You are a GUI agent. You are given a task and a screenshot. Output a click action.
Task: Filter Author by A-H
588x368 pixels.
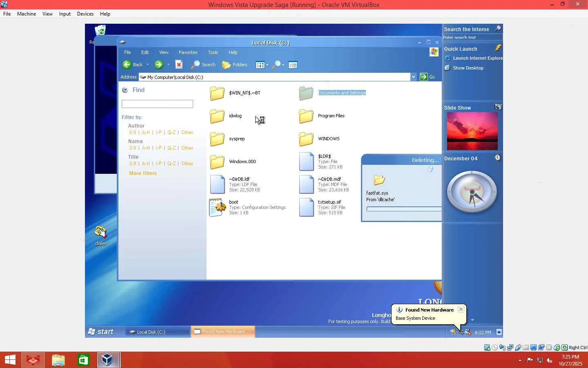146,132
